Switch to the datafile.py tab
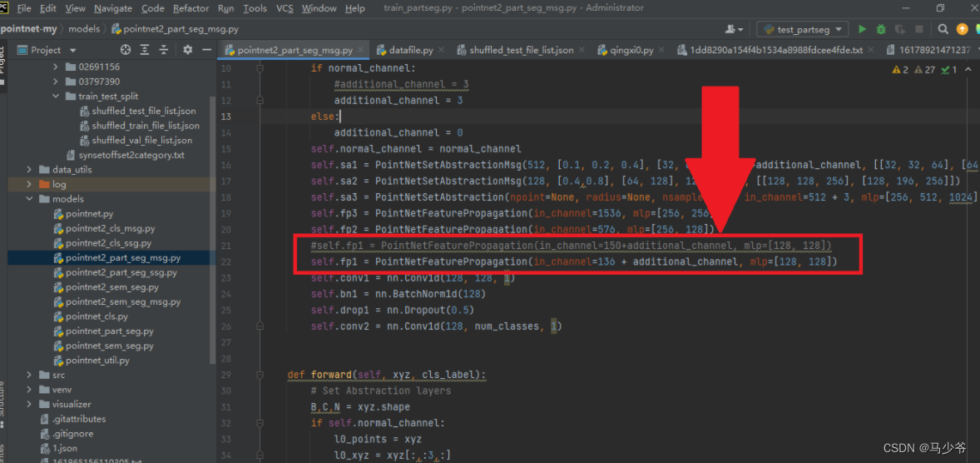This screenshot has height=463, width=980. click(x=411, y=50)
